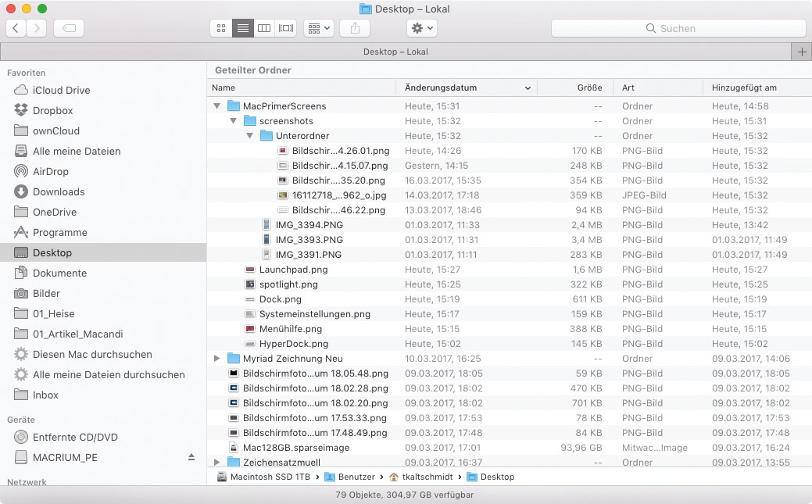
Task: Collapse the Unterordner folder
Action: pyautogui.click(x=250, y=136)
